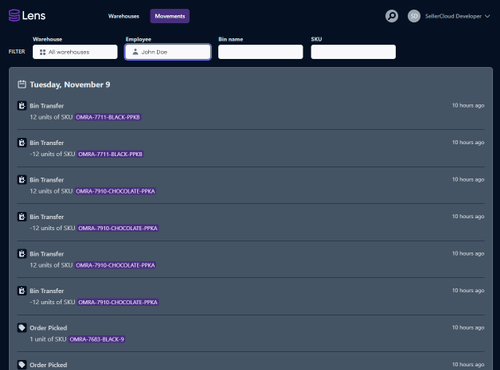Click the calendar icon beside Tuesday, November 9
This screenshot has width=500, height=370.
click(x=22, y=84)
